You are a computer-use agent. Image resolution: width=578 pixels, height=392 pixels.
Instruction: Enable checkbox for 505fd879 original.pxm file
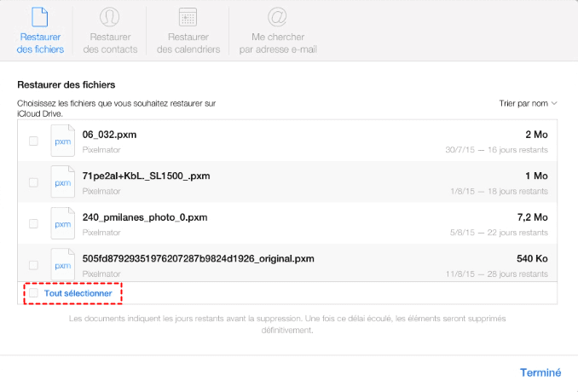pos(34,264)
